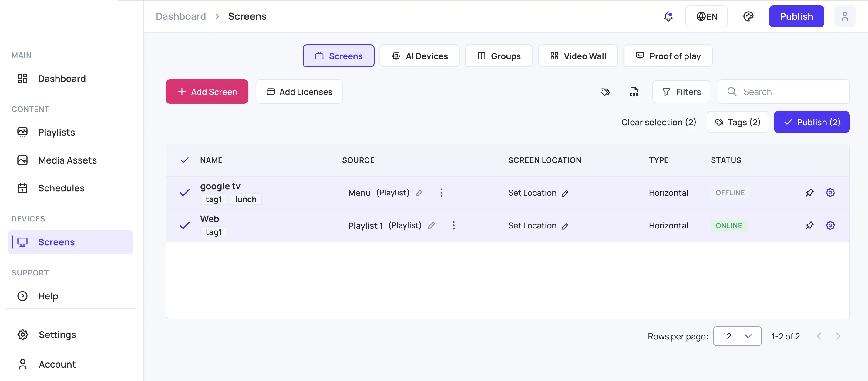Focus the Search input field
The image size is (868, 381).
pos(783,92)
